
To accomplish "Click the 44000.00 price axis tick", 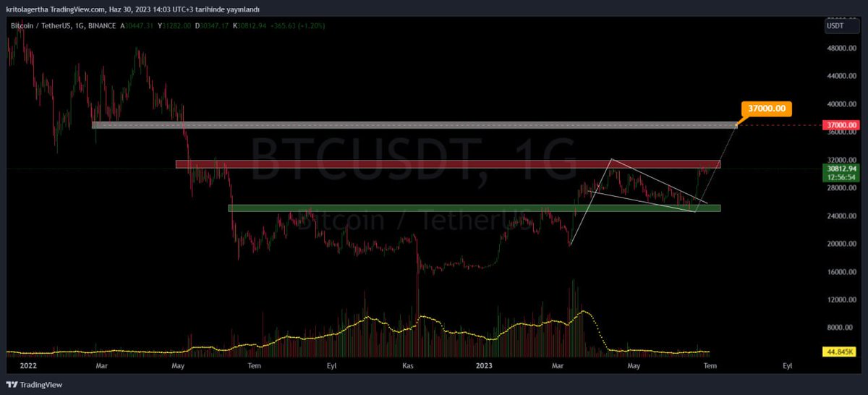I will [x=841, y=76].
